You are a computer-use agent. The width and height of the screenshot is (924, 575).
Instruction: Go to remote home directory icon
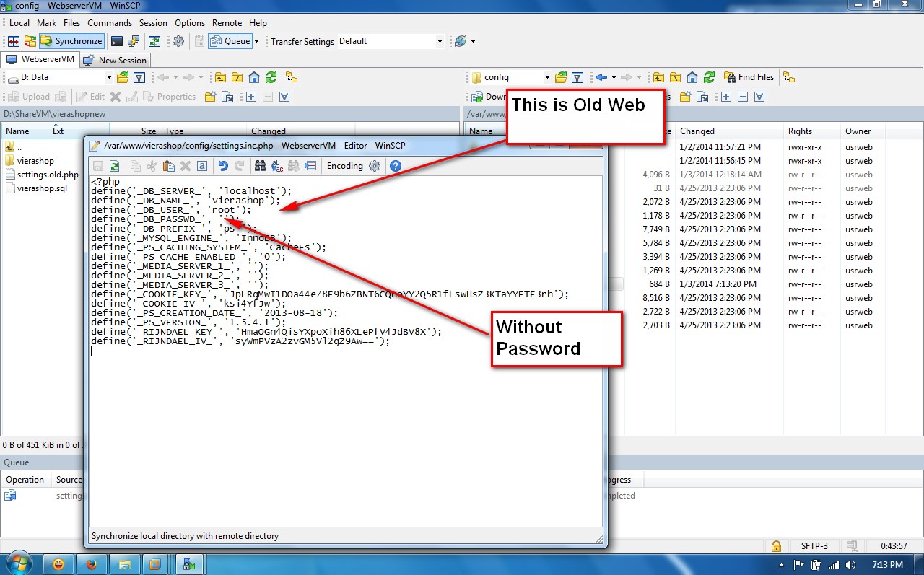pyautogui.click(x=692, y=77)
